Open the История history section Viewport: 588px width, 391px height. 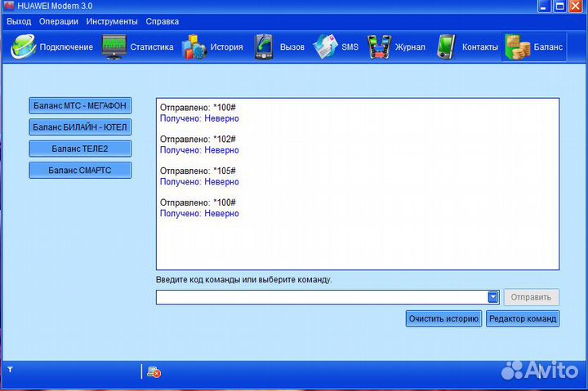tap(212, 47)
